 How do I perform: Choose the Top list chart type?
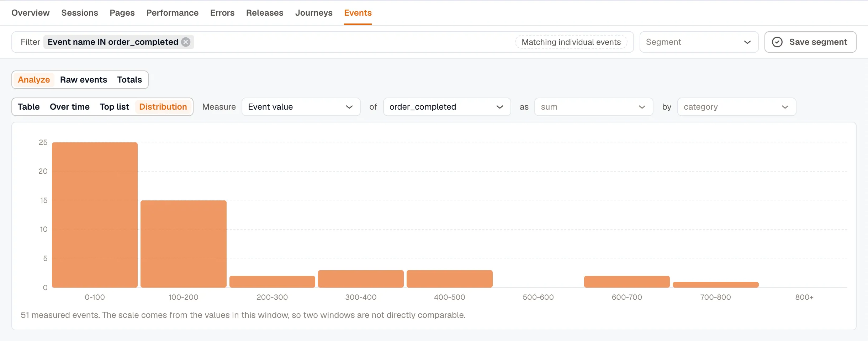pos(114,107)
